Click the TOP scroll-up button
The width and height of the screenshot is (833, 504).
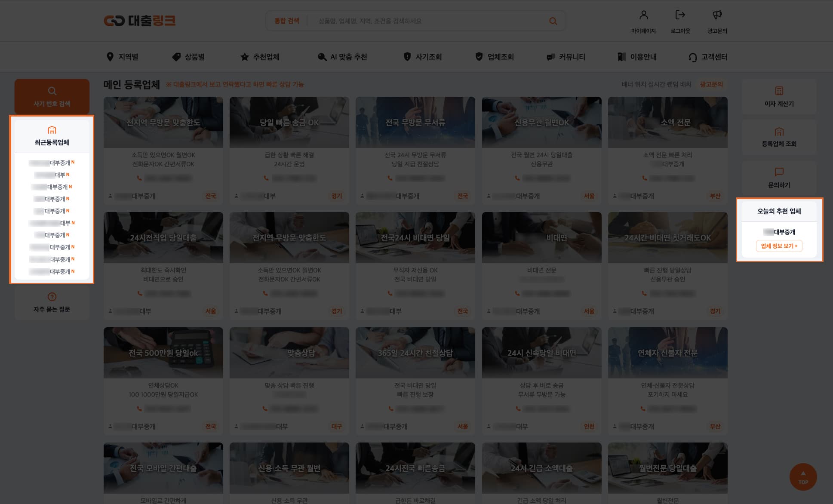tap(803, 477)
